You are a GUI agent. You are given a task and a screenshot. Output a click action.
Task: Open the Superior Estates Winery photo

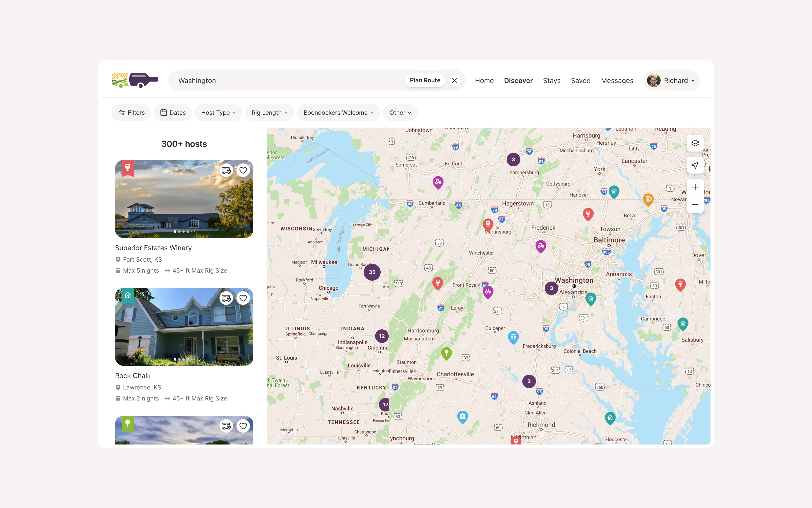pos(184,199)
